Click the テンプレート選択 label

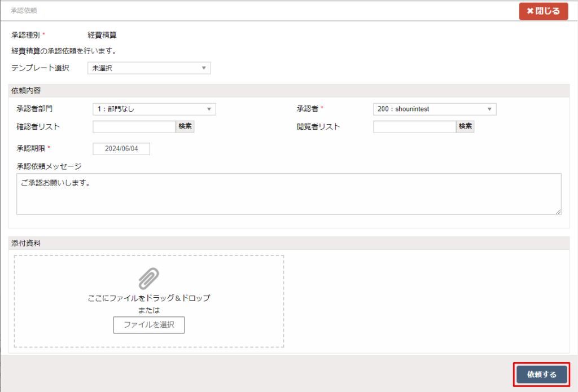40,68
